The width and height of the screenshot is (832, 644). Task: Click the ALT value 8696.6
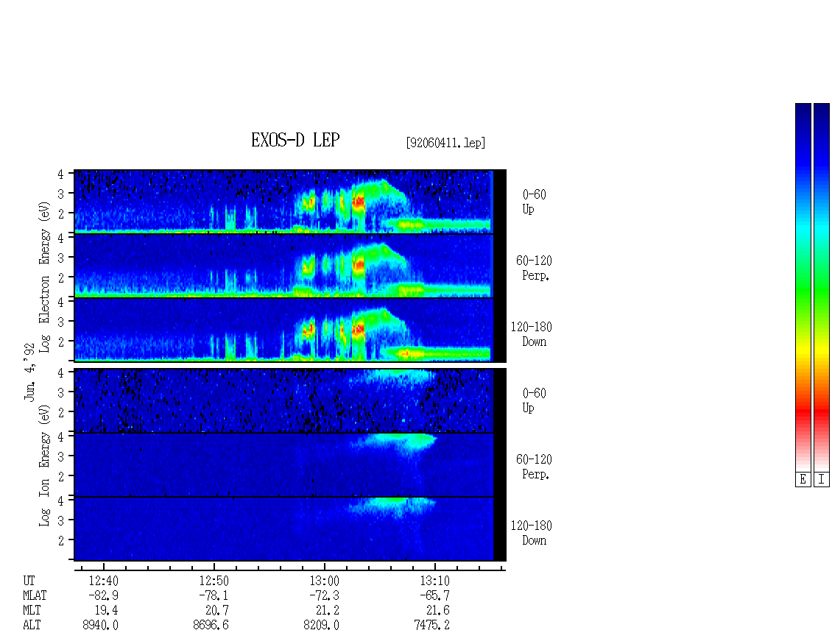211,626
